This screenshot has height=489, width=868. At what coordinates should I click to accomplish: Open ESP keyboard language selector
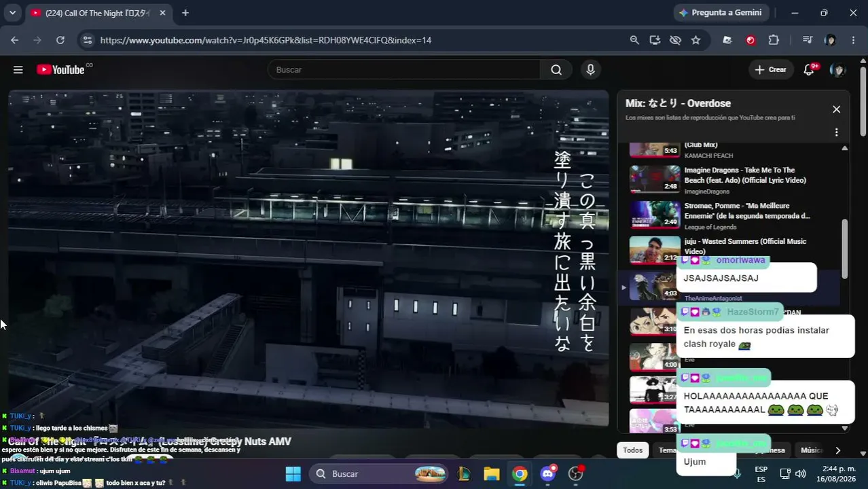click(x=761, y=473)
